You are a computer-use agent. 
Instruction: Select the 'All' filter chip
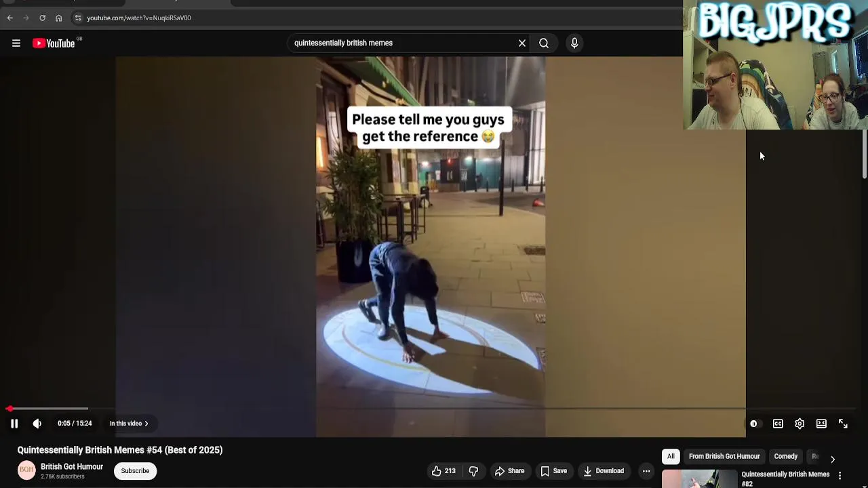tap(671, 456)
